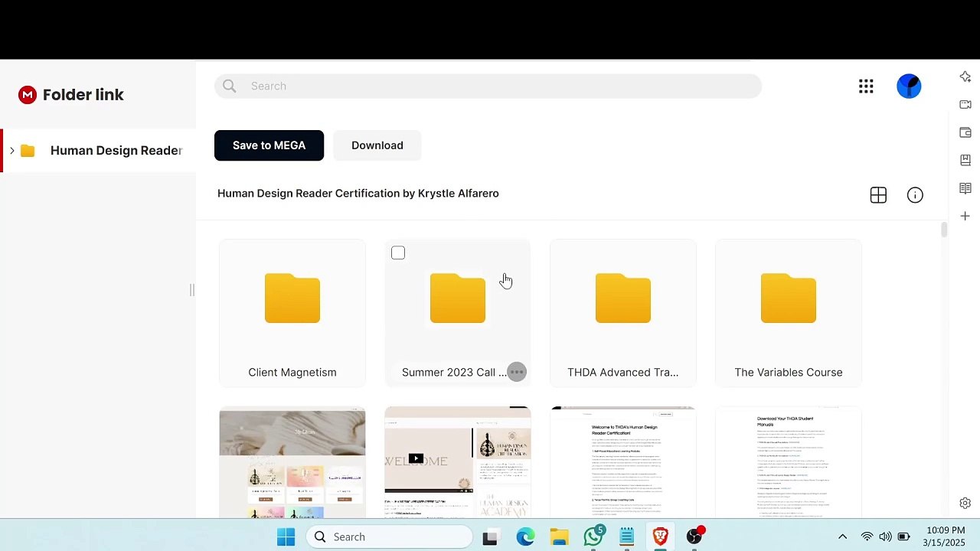Expand the Human Design Reader folder tree
Screen dimensions: 980x551
(11, 151)
